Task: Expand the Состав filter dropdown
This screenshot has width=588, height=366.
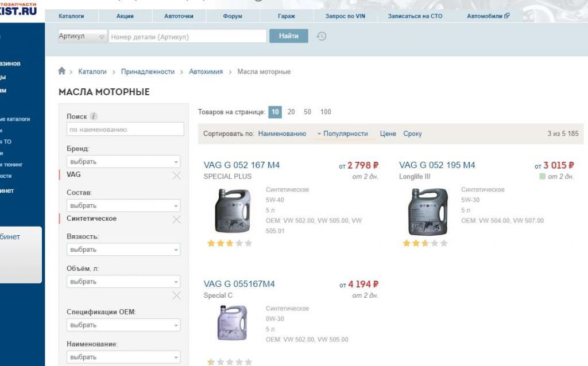Action: click(123, 206)
